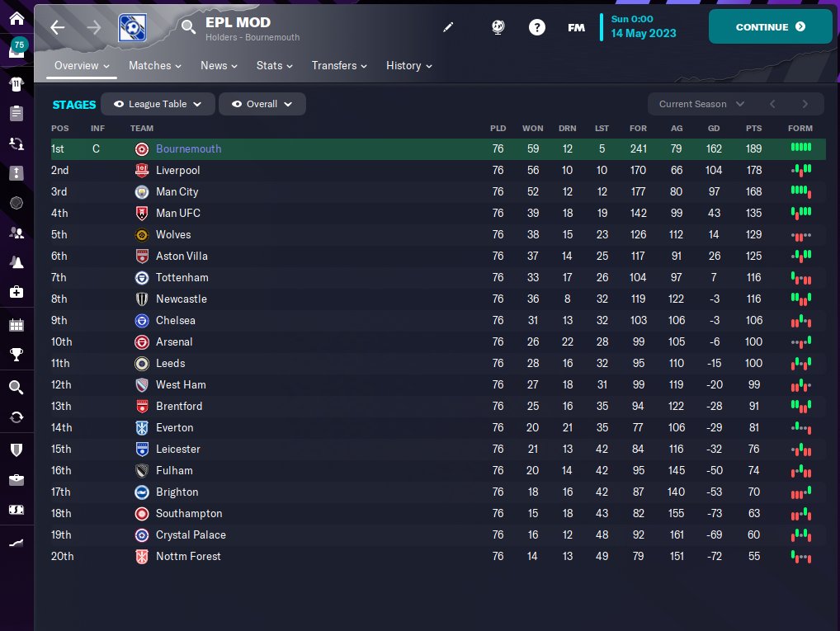Open the Bournemouth team link
The image size is (840, 631).
(189, 149)
